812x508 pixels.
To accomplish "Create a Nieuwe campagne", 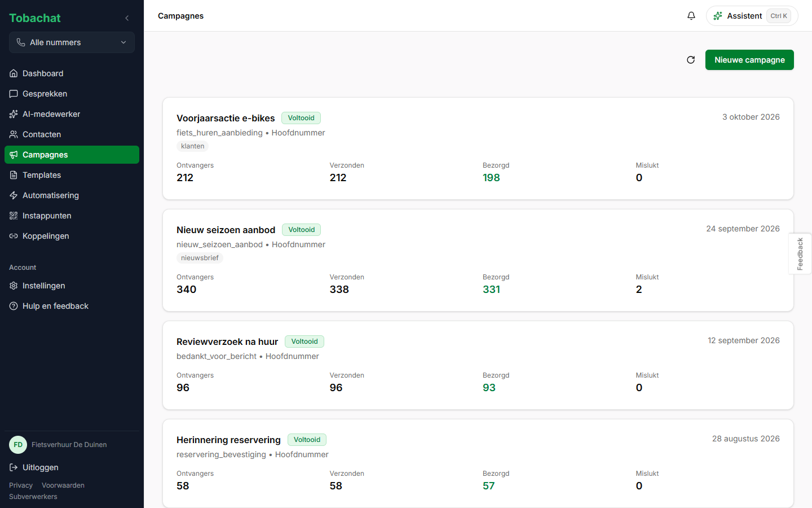I will click(x=749, y=60).
